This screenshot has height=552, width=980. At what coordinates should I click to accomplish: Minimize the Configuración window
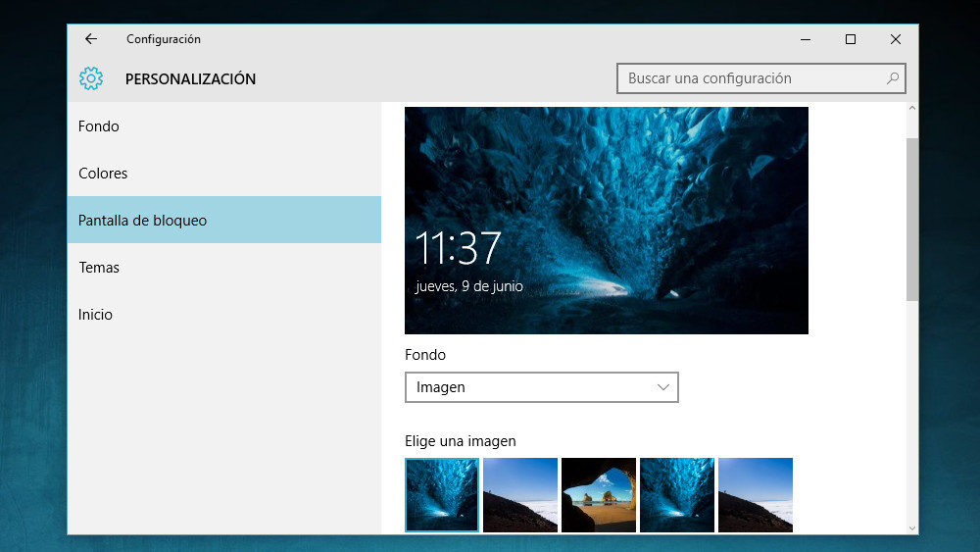[806, 39]
